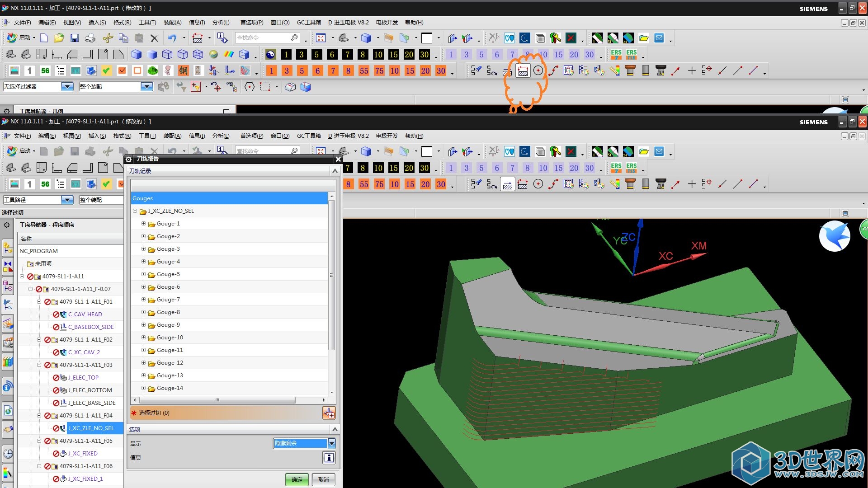Toggle the orange checkbox icon in top window

click(122, 70)
